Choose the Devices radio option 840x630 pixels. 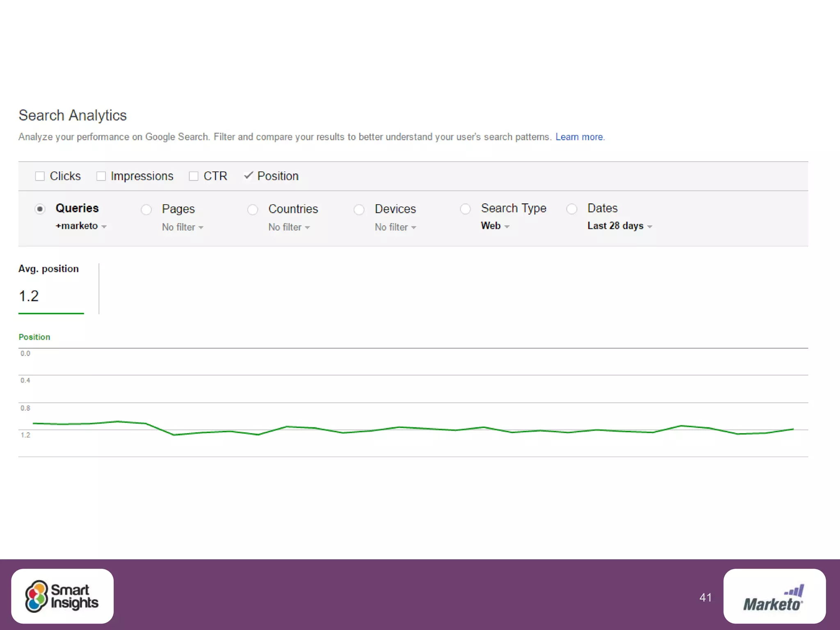coord(359,210)
